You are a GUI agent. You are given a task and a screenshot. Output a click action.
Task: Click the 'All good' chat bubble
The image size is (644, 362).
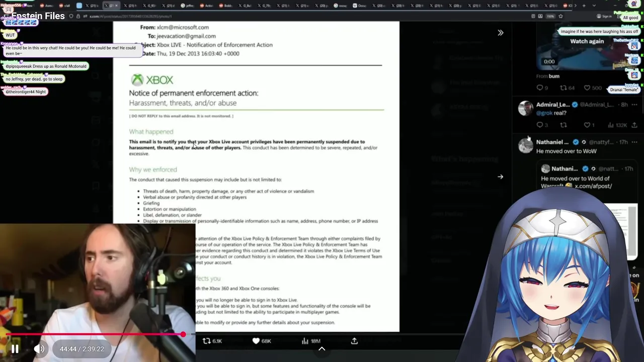pyautogui.click(x=630, y=18)
